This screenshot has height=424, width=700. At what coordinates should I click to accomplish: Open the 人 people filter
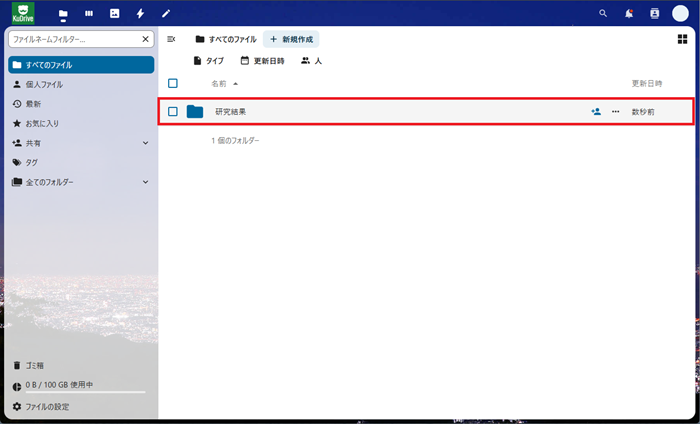click(312, 61)
